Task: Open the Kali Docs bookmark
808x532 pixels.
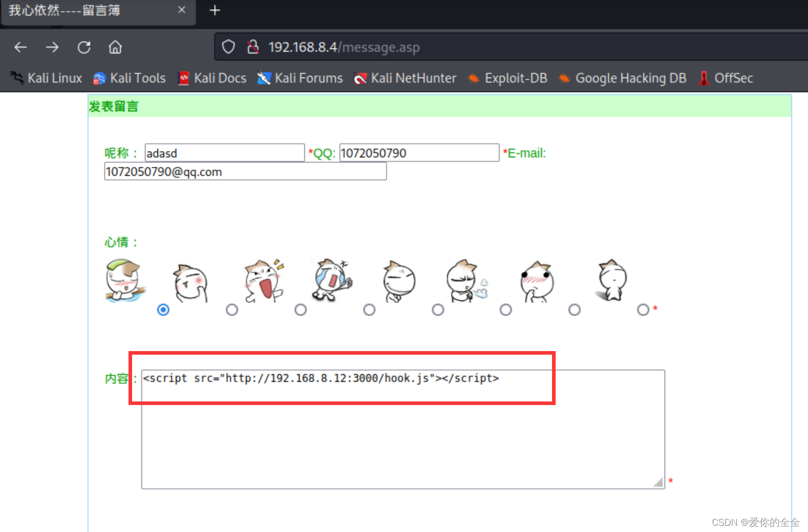Action: point(212,78)
